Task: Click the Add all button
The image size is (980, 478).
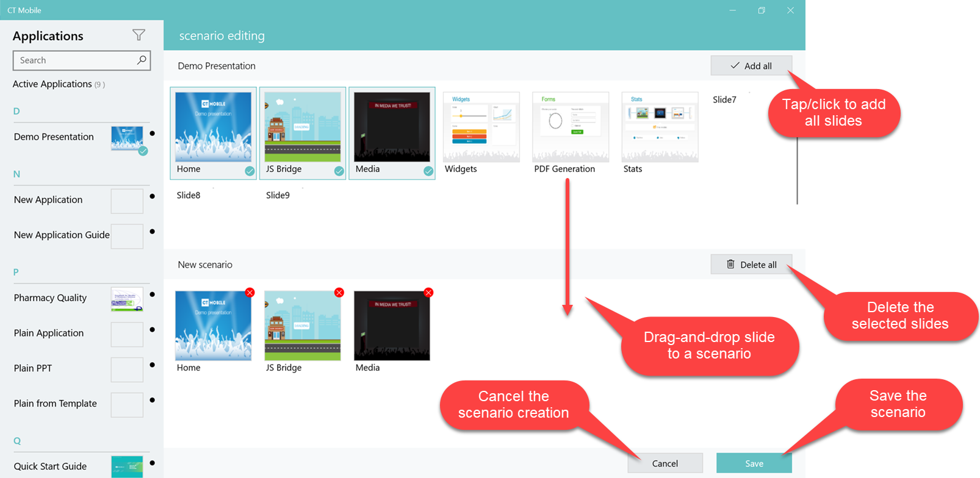Action: point(751,66)
